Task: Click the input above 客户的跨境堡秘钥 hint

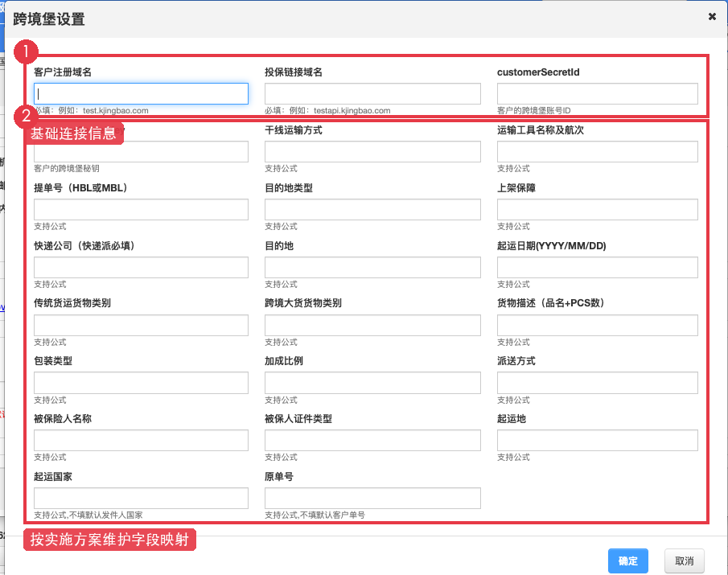Action: tap(141, 152)
